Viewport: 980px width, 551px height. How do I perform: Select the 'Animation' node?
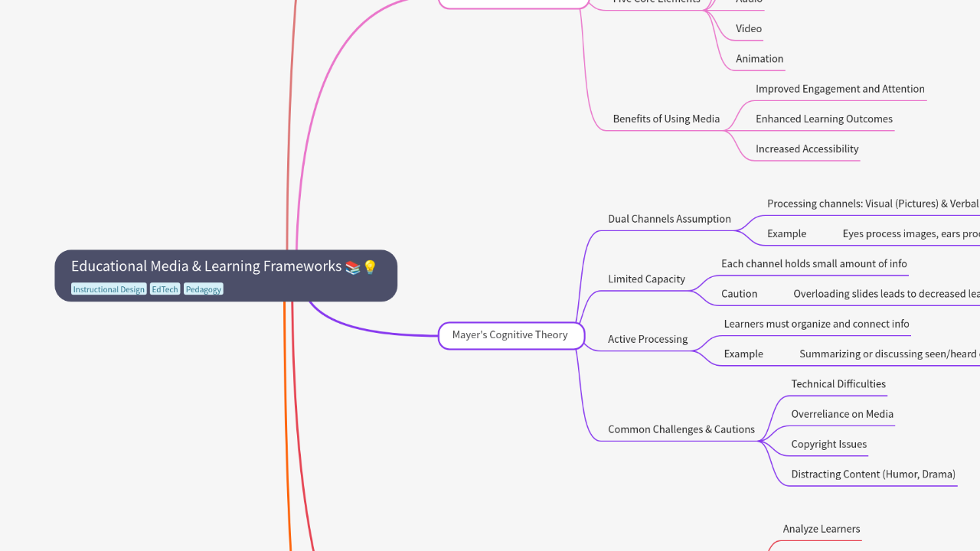[759, 59]
